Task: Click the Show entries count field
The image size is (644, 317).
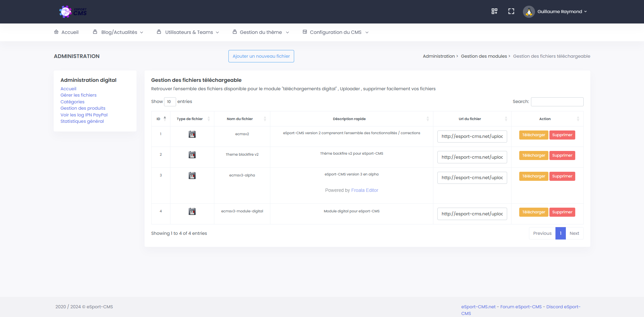Action: click(170, 102)
